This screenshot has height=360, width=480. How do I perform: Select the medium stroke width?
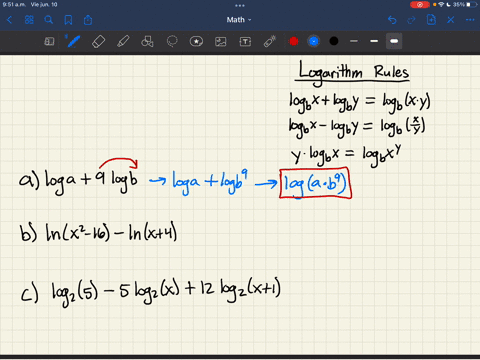374,41
